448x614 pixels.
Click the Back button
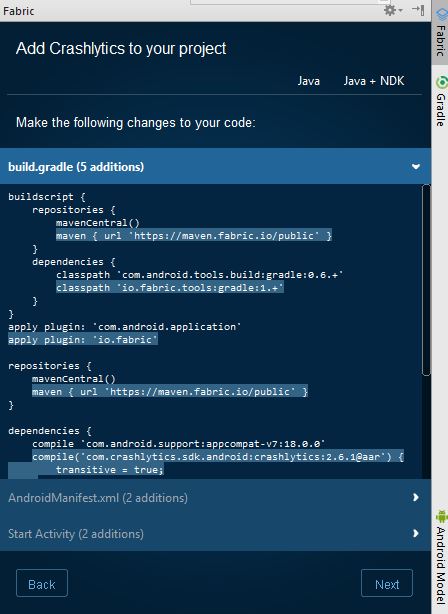[42, 583]
